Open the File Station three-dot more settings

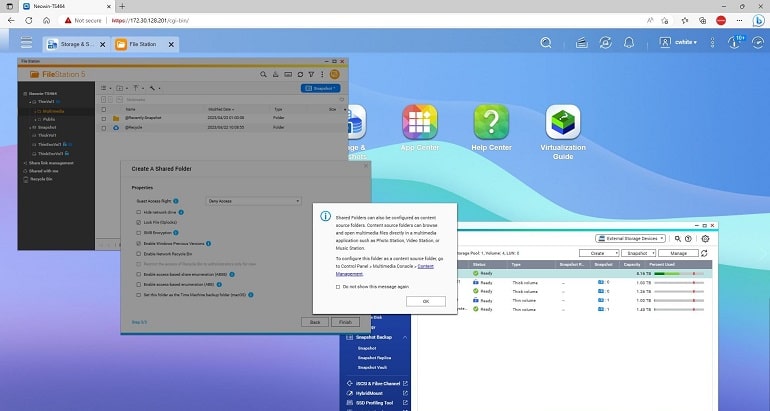(322, 75)
